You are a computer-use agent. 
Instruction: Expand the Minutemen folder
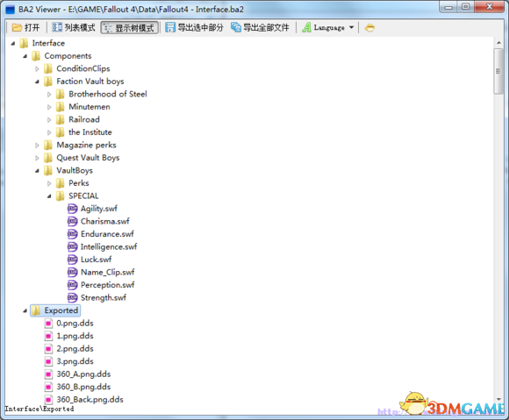(49, 107)
